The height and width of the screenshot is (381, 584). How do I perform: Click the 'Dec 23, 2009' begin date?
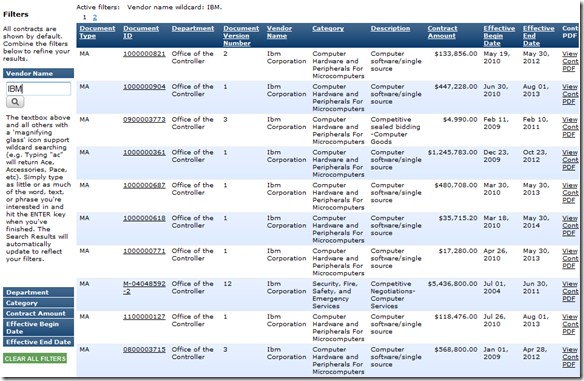coord(496,156)
